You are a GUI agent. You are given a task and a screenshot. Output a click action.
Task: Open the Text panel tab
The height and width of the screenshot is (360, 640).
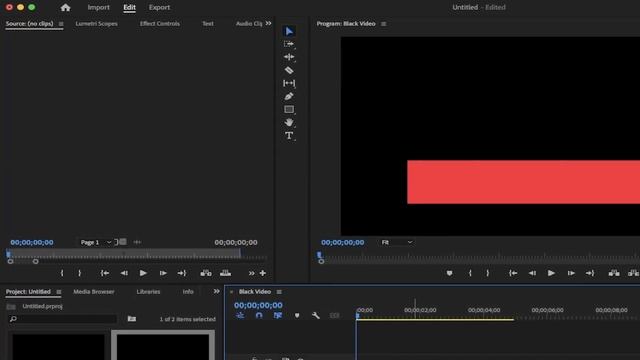208,24
